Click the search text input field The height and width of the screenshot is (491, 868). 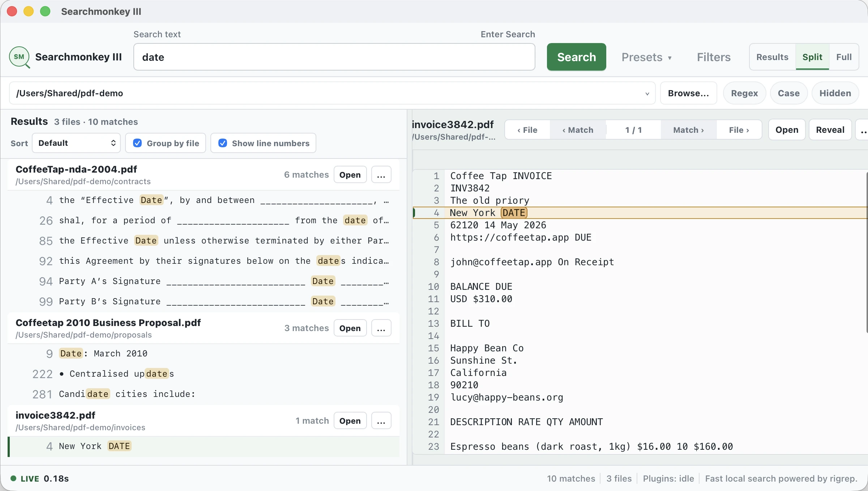[x=334, y=57]
